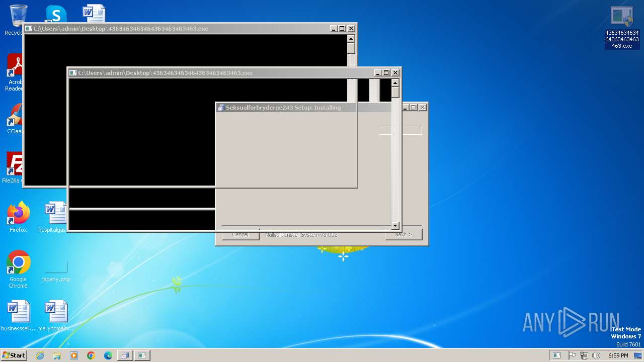This screenshot has height=362, width=644.
Task: Click Cancel in the Setup window
Action: pyautogui.click(x=240, y=234)
